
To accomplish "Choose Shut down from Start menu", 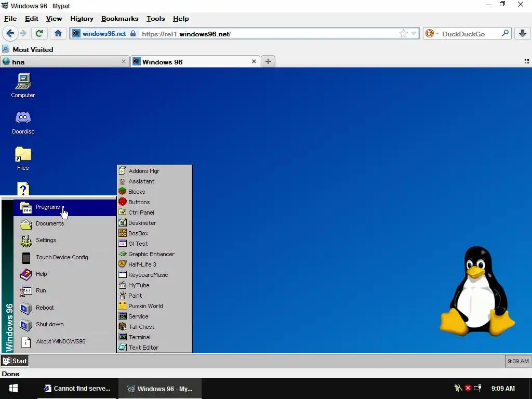I will pyautogui.click(x=65, y=325).
